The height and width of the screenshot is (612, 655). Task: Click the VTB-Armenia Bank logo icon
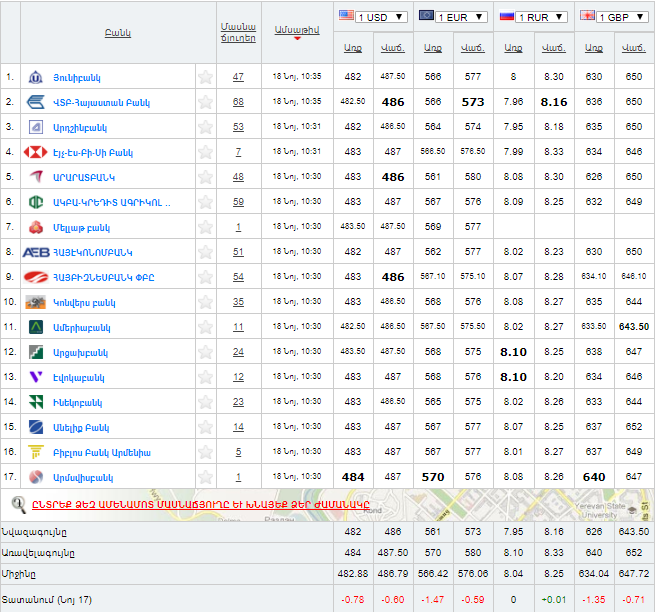[x=36, y=102]
